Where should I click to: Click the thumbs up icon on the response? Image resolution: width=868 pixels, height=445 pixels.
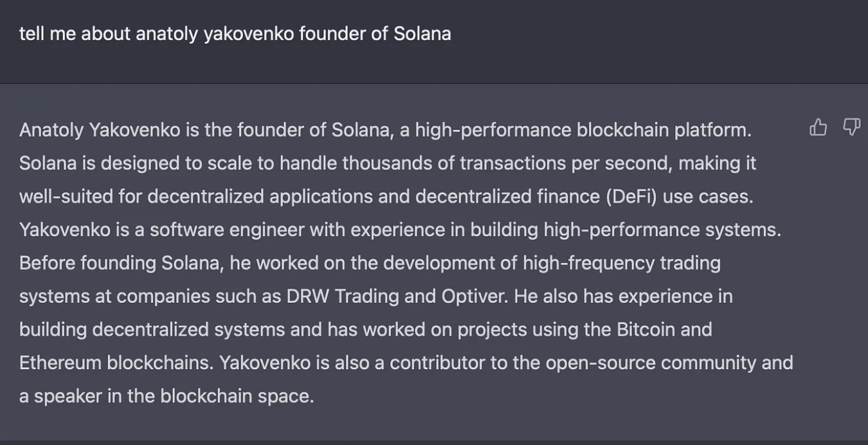pos(818,127)
